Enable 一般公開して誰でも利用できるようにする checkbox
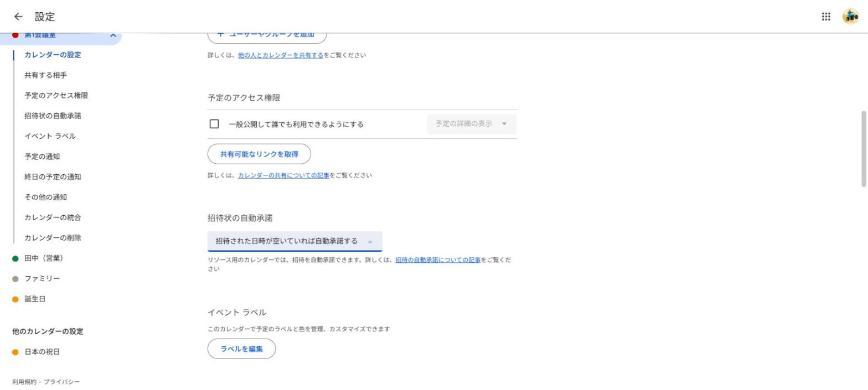Screen dimensions: 868x390 (x=214, y=124)
